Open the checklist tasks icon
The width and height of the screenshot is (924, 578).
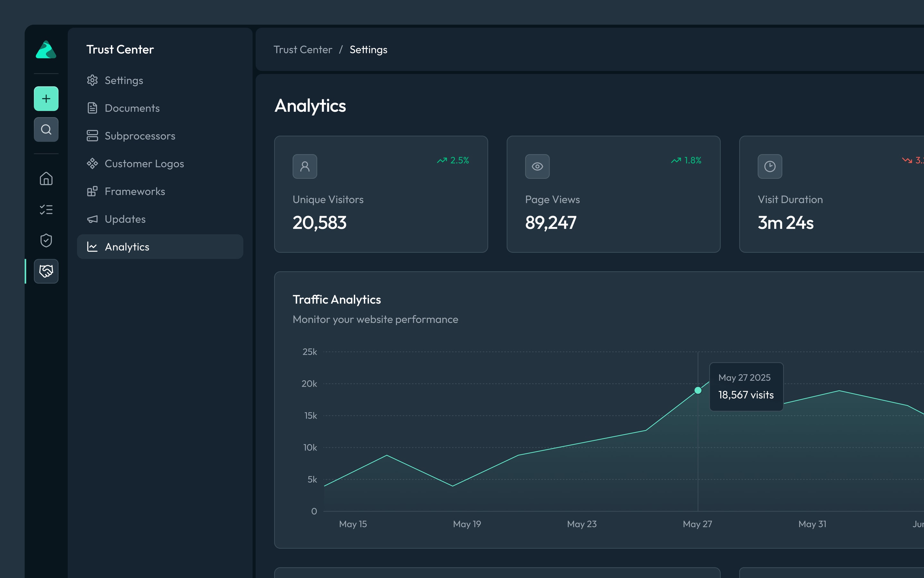pyautogui.click(x=46, y=209)
